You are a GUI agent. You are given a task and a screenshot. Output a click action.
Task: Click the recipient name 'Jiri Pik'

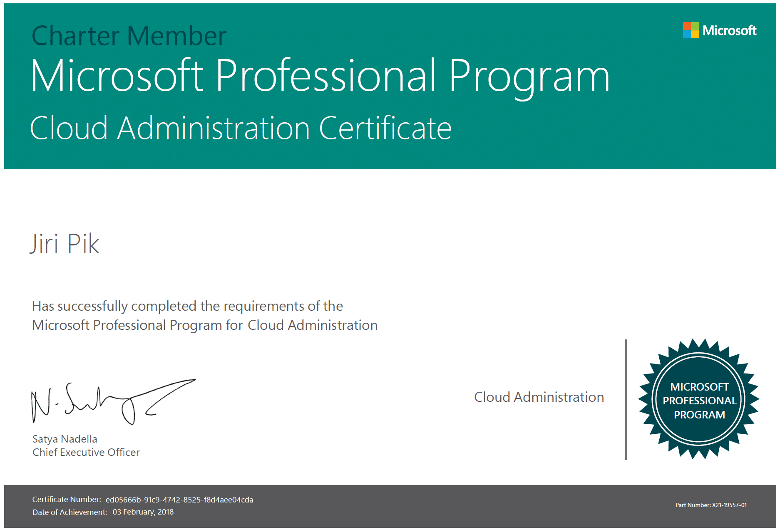(x=65, y=244)
